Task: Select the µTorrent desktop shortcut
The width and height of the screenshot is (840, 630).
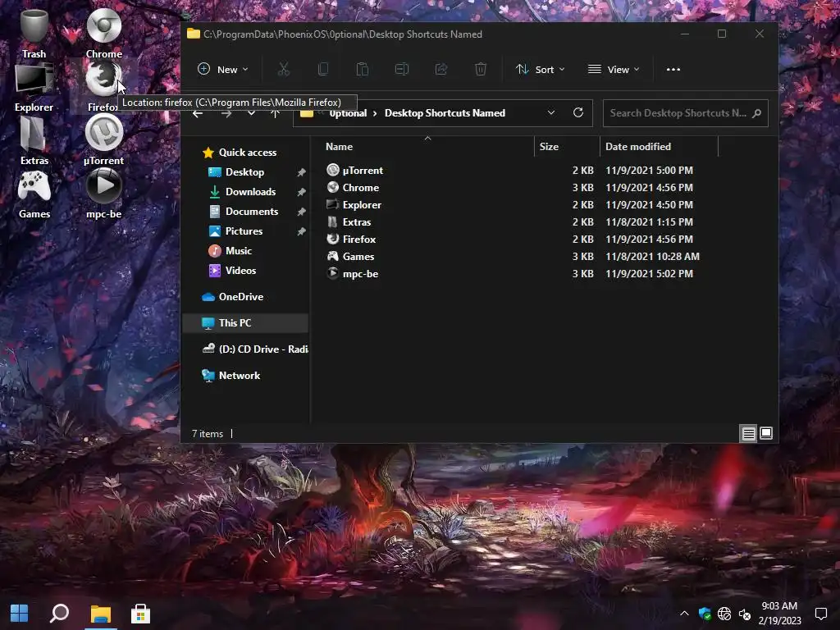Action: point(104,140)
